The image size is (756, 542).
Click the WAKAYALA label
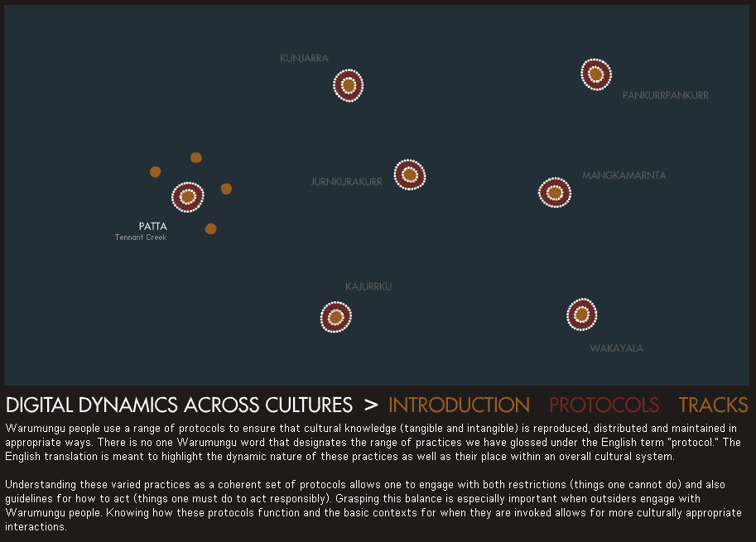tap(616, 348)
